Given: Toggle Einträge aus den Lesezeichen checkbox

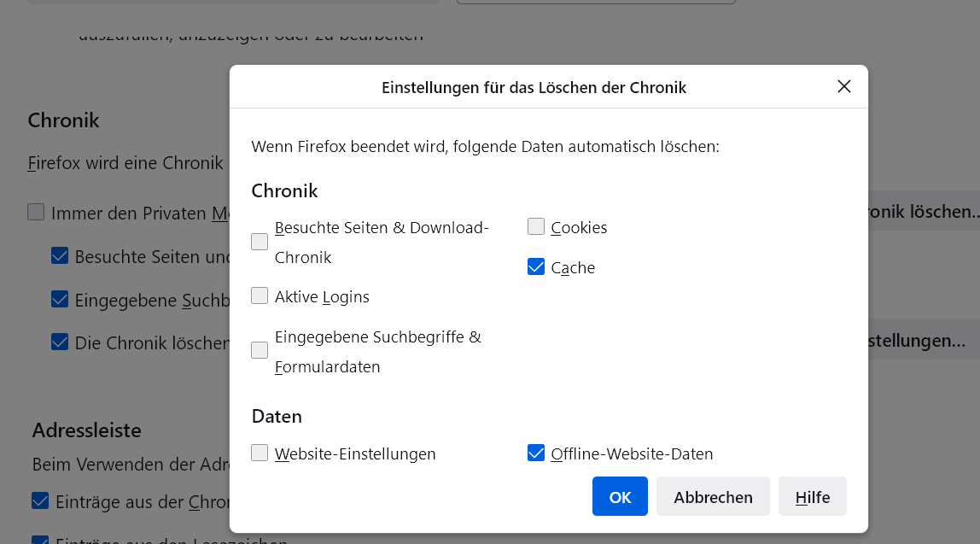Looking at the screenshot, I should coord(40,540).
